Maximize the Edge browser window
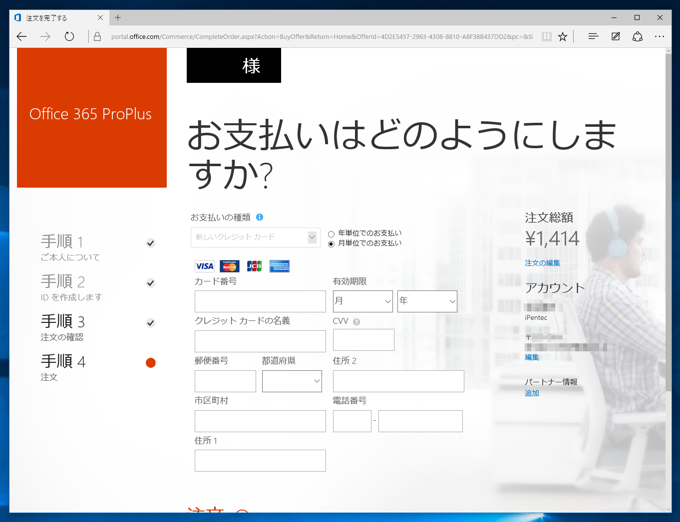Screen dimensions: 680x522 click(x=637, y=18)
